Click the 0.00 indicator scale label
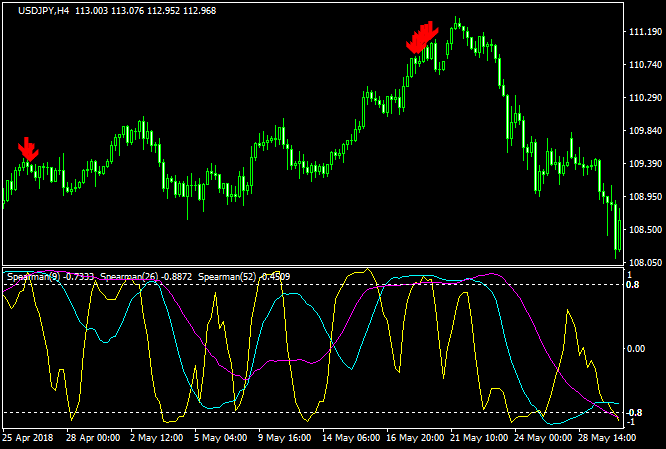This screenshot has width=666, height=449. coord(636,349)
